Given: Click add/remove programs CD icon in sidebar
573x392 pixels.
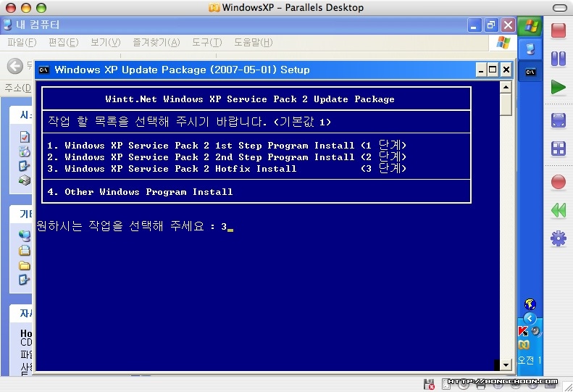Looking at the screenshot, I should 25,151.
